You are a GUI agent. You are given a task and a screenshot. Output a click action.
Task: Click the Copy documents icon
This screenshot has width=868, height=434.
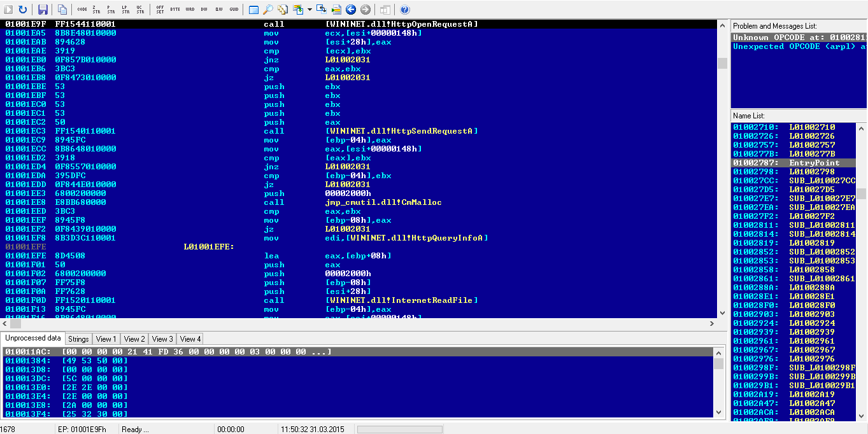pos(62,10)
